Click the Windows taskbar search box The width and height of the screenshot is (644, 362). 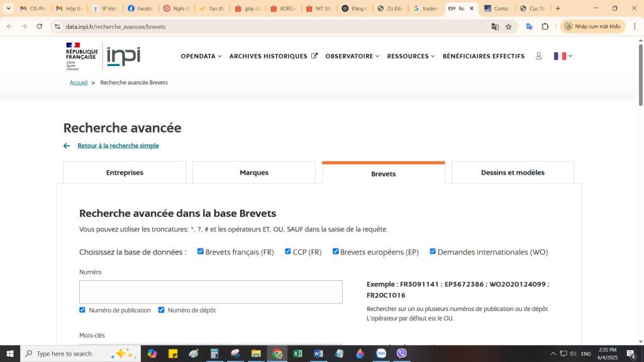point(80,353)
